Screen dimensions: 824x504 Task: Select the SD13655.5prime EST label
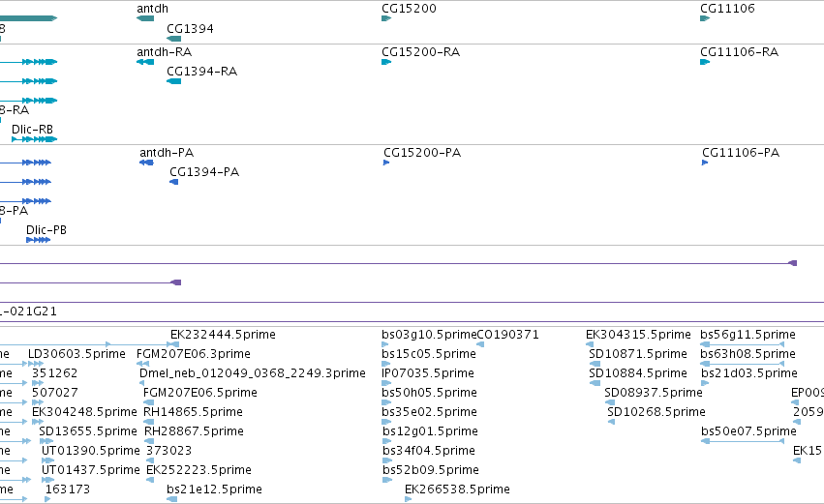coord(88,431)
